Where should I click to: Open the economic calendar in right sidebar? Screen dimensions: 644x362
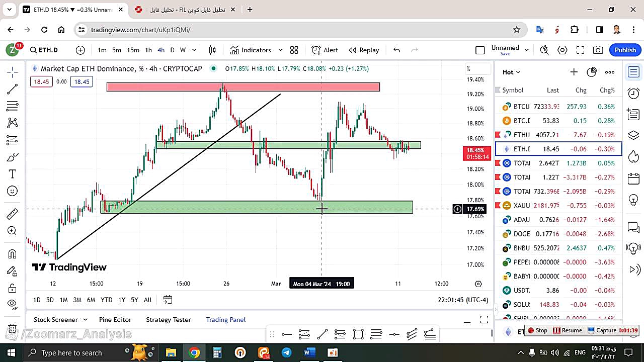click(x=633, y=178)
